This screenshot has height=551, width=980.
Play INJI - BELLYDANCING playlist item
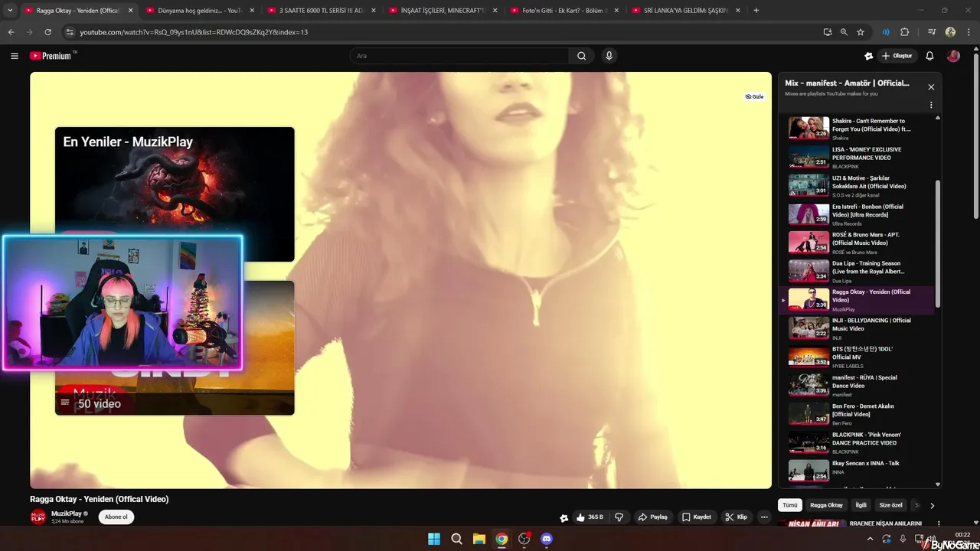tap(857, 328)
